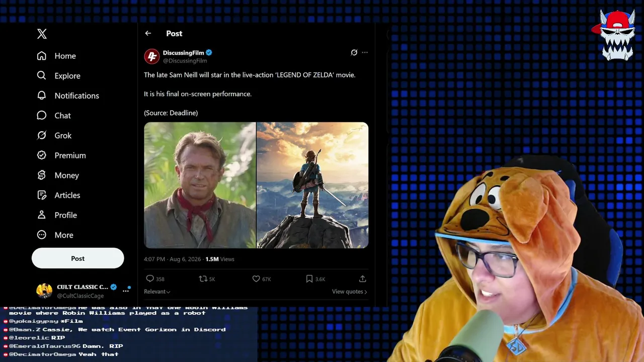Click the @Bman.Z chat message

[x=115, y=329]
